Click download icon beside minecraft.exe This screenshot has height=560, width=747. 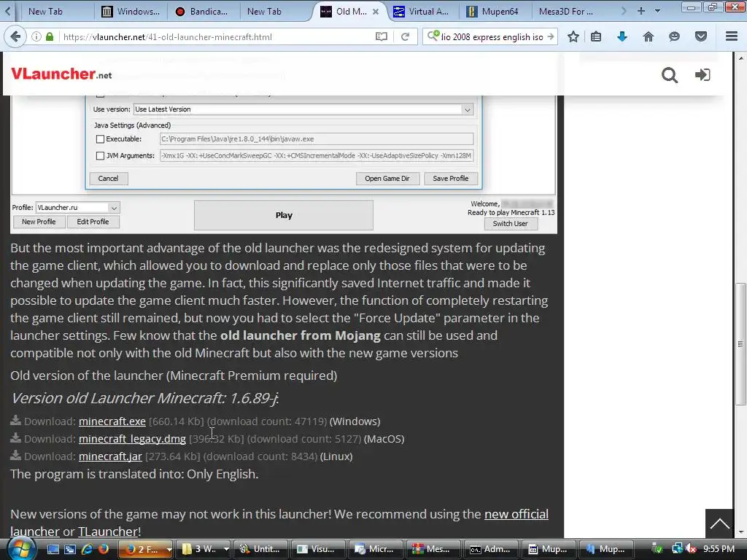click(16, 421)
